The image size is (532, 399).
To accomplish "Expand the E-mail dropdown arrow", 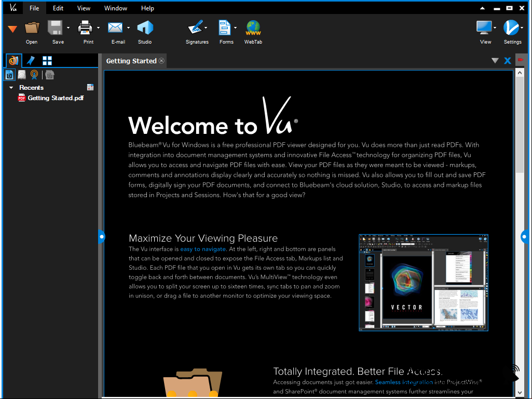I will (128, 28).
